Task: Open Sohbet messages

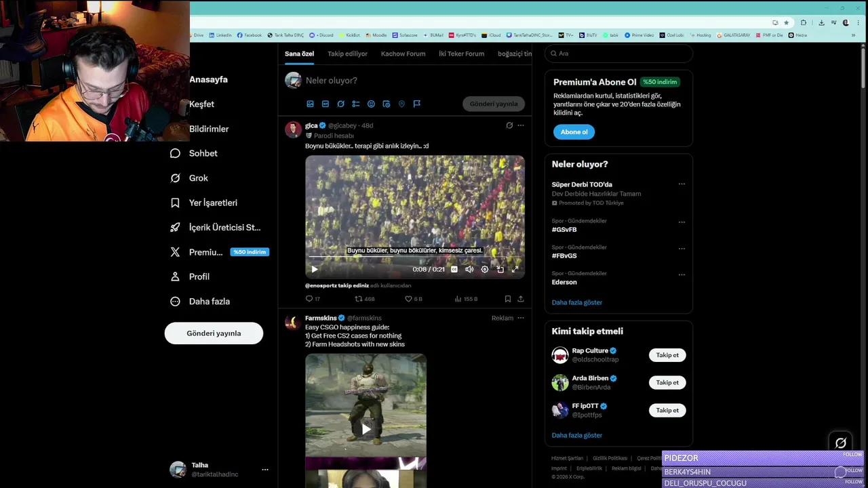Action: pyautogui.click(x=194, y=153)
